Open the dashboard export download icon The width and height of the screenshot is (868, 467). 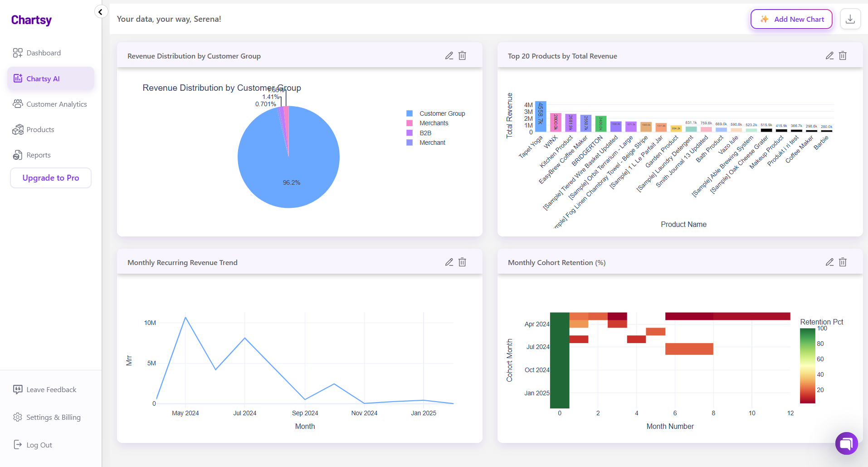(850, 19)
